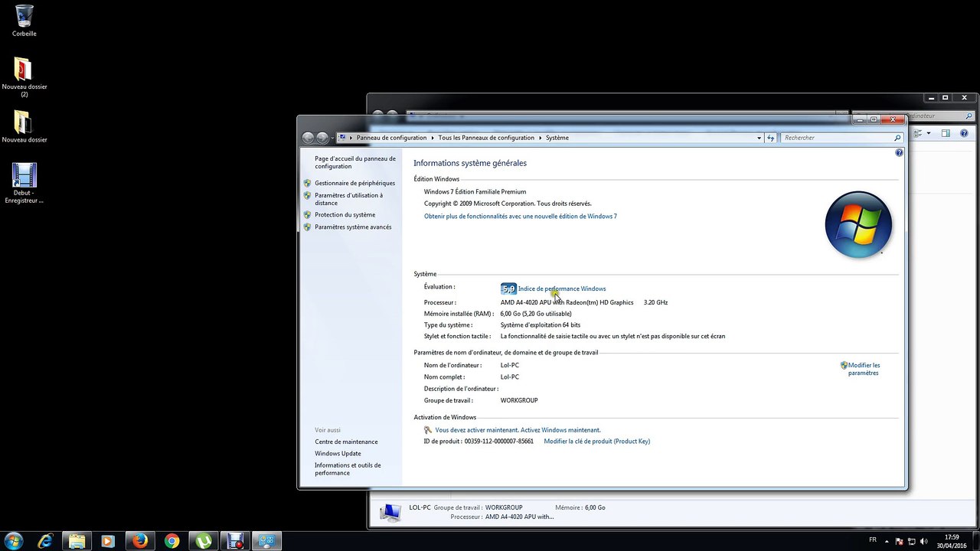Open the Windows Start menu
The width and height of the screenshot is (980, 551).
coord(14,541)
